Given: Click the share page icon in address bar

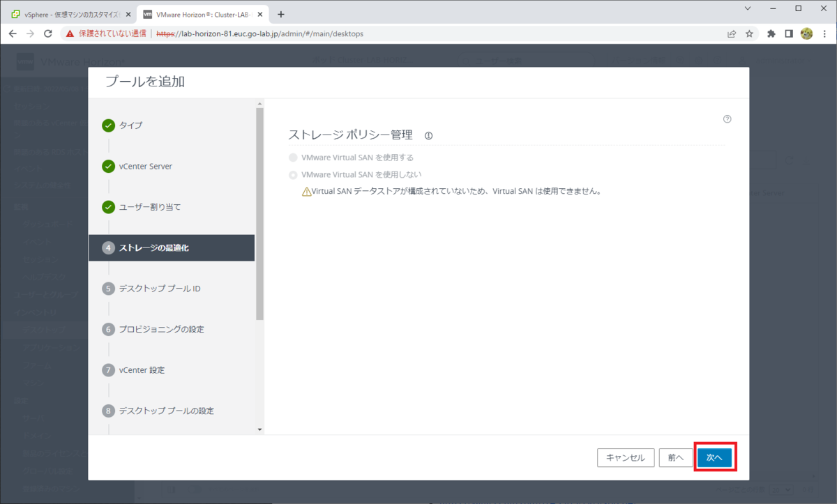Looking at the screenshot, I should (732, 33).
